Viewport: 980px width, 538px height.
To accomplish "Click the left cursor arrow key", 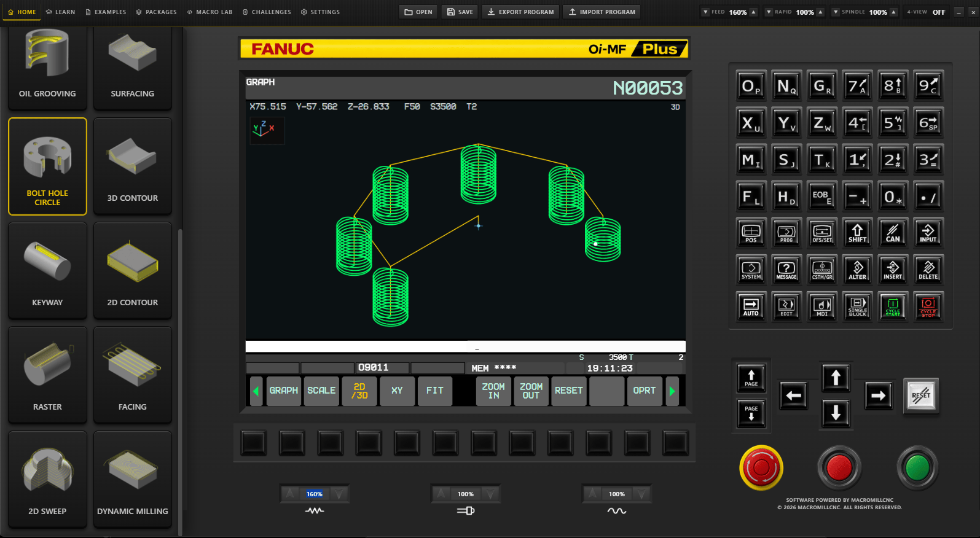I will pos(794,396).
